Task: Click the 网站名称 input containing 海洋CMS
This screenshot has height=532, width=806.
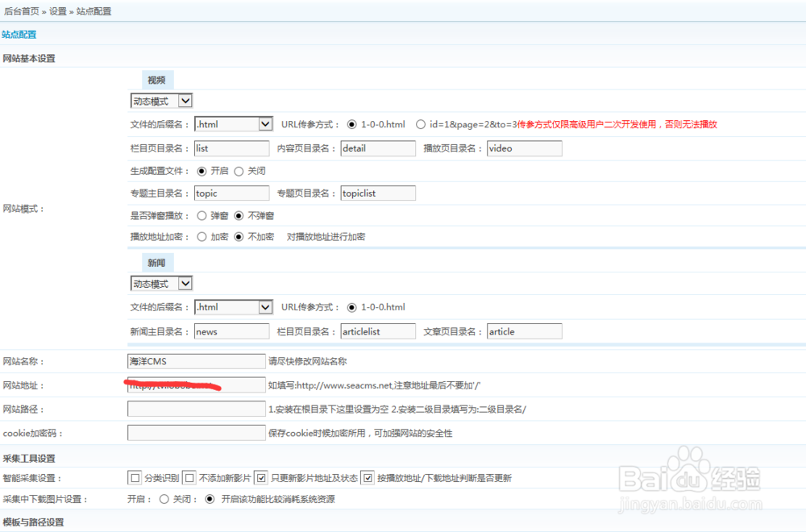Action: pyautogui.click(x=196, y=360)
